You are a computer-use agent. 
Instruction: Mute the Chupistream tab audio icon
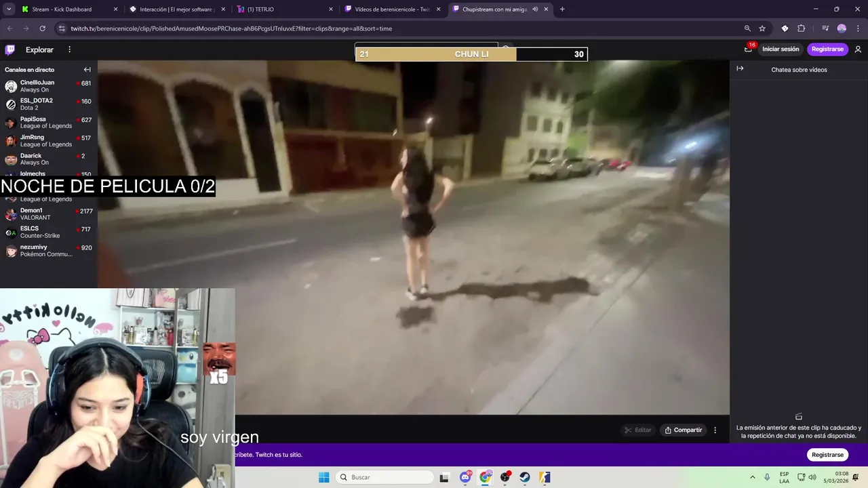[535, 9]
